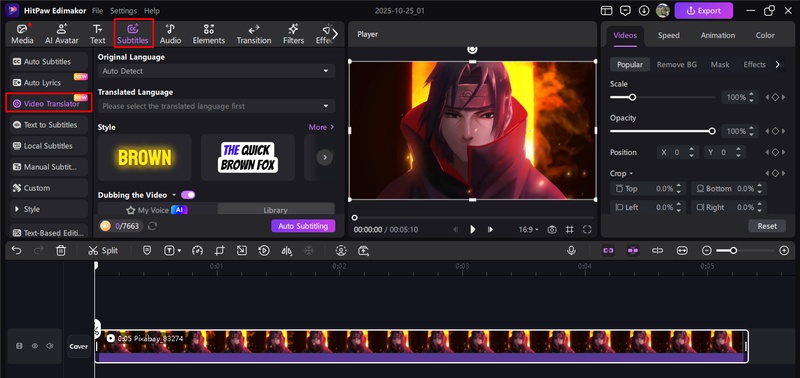
Task: Select the Mask sub-tab
Action: pyautogui.click(x=720, y=64)
